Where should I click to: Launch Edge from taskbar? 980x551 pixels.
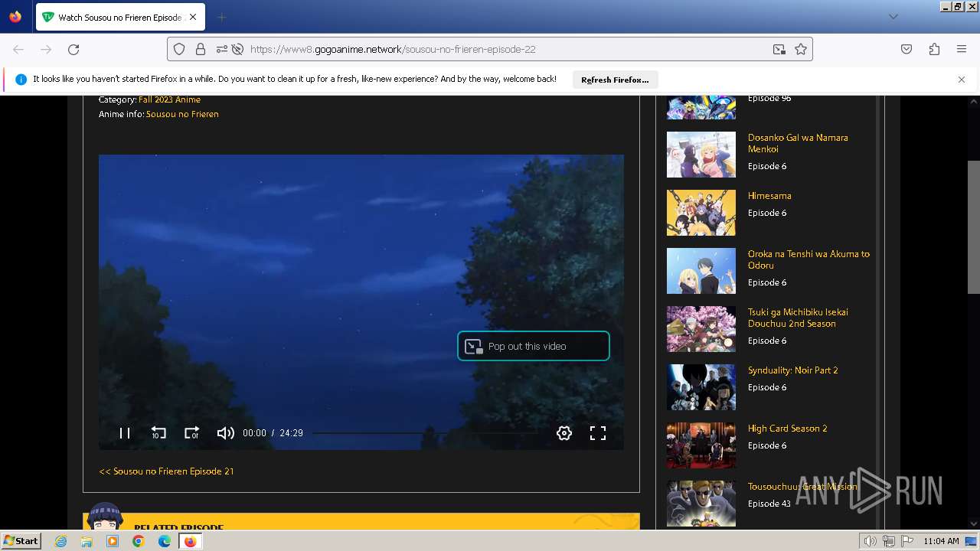[x=164, y=541]
